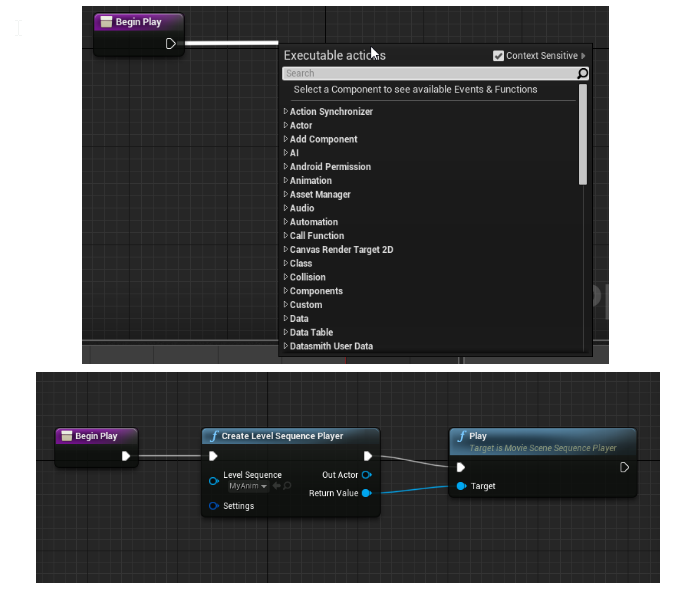
Task: Click the search magnifier icon in actions menu
Action: tap(582, 73)
